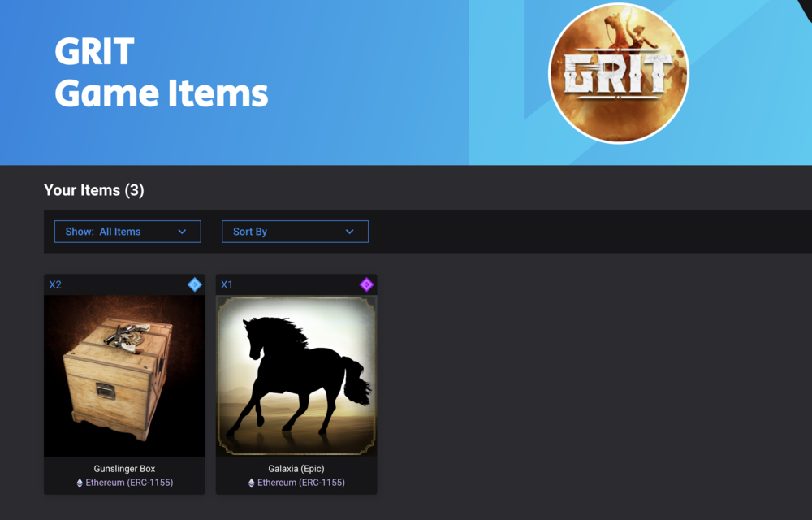Click the chevron arrow in Show filter
812x520 pixels.
click(x=182, y=232)
